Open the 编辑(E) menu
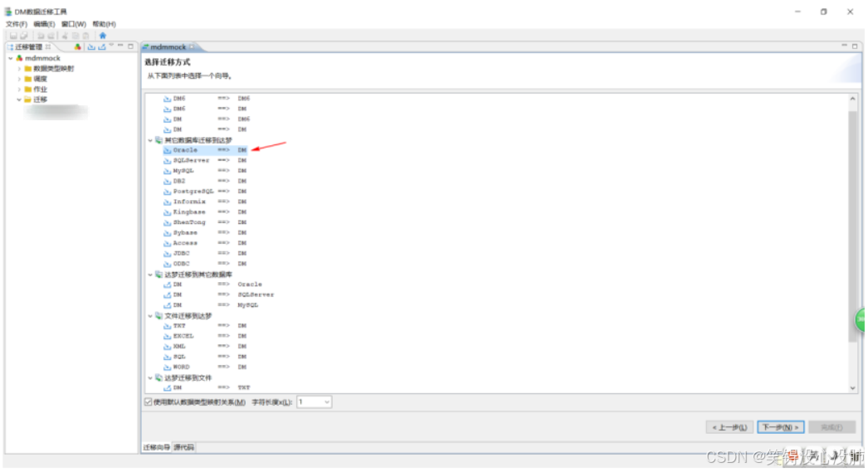The width and height of the screenshot is (868, 472). click(44, 24)
